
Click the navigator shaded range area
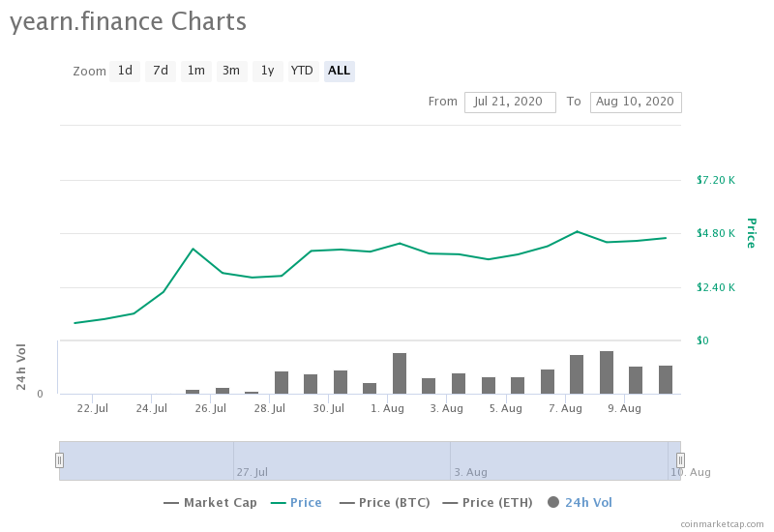pos(370,460)
